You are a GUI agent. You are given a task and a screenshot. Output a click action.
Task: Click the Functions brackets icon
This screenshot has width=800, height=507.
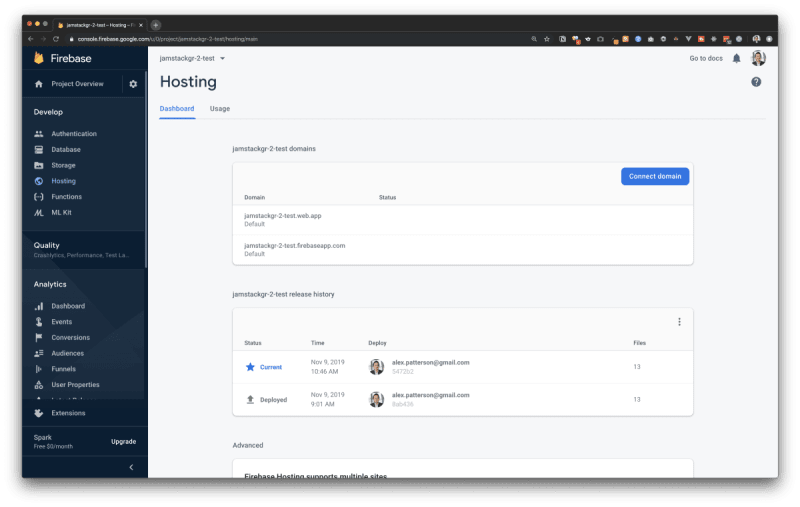[39, 197]
